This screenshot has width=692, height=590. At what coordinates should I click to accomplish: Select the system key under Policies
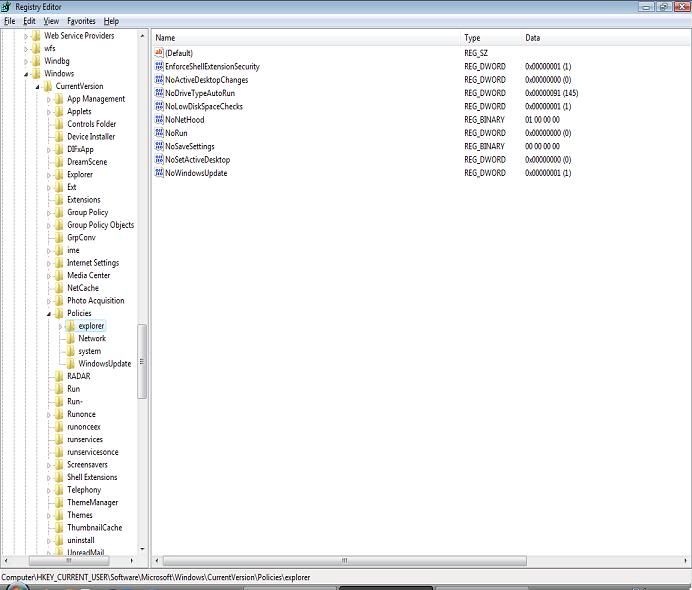[89, 351]
